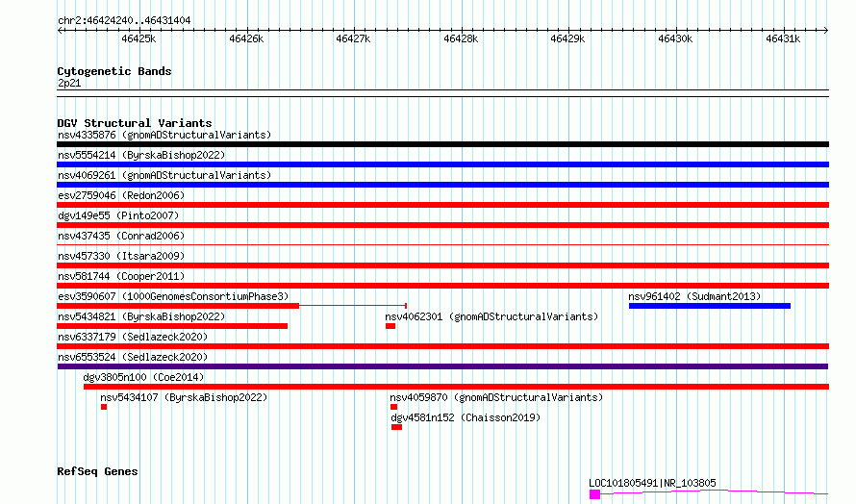Select variant label nsv6553524 (Sedlazeck2020)
This screenshot has height=504, width=856.
point(133,357)
